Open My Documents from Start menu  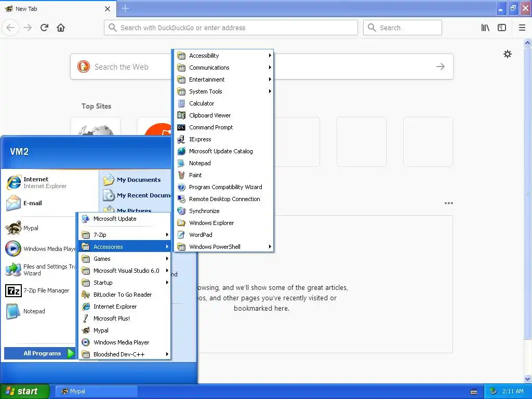137,180
